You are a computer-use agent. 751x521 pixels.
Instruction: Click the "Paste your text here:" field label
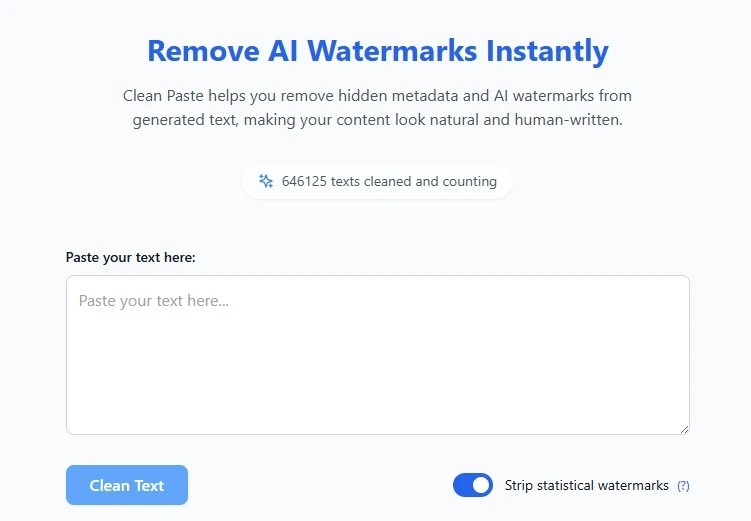click(130, 257)
